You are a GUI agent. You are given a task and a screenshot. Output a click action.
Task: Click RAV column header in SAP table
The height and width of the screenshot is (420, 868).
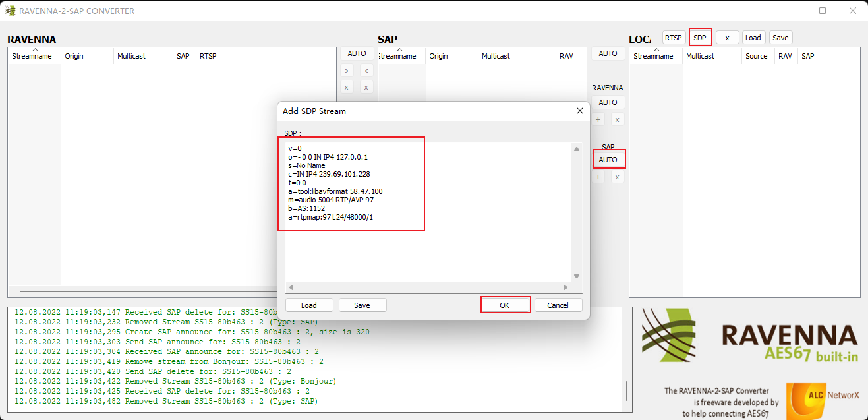coord(571,56)
